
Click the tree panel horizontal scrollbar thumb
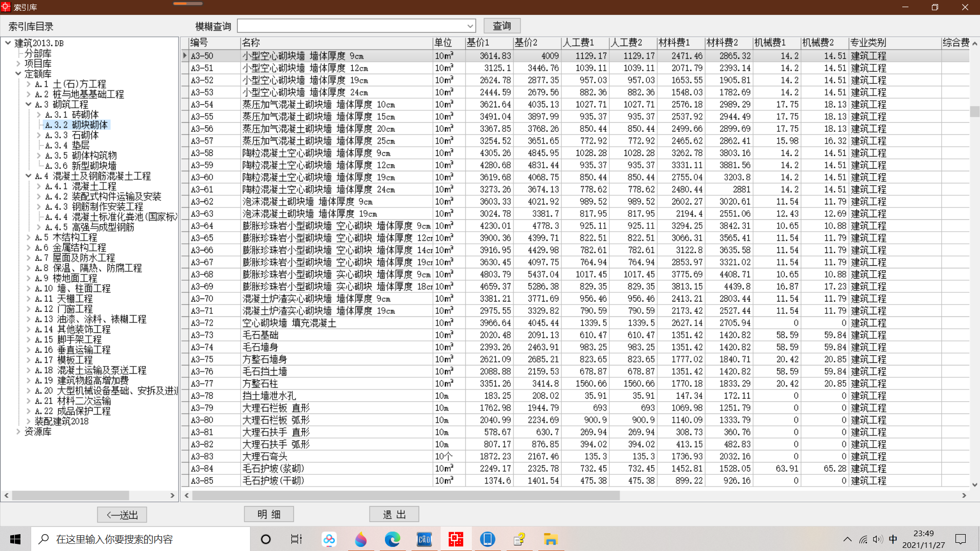click(x=70, y=495)
